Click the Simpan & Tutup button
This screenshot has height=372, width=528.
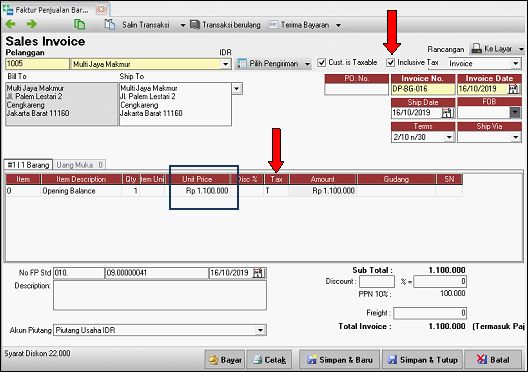click(423, 360)
